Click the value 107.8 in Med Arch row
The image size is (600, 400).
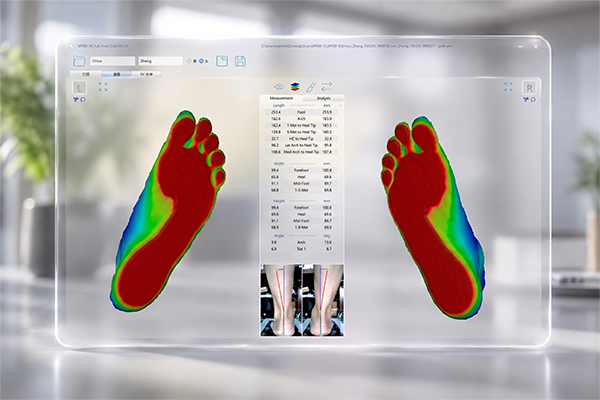coord(327,152)
